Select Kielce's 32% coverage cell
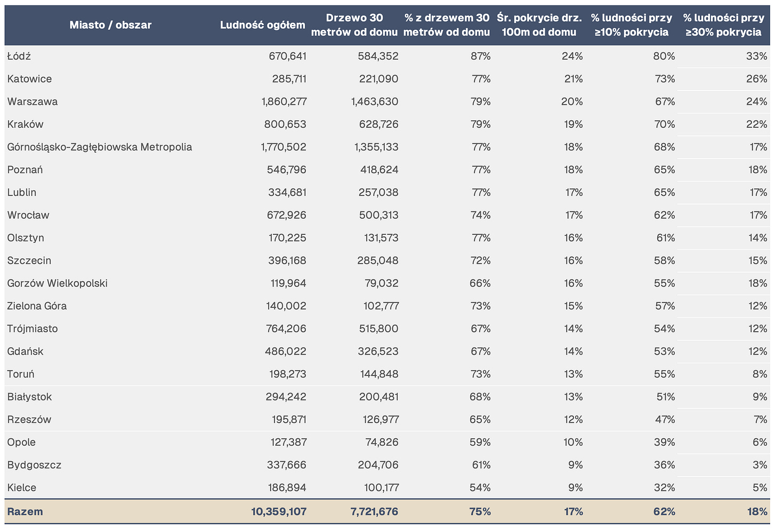The height and width of the screenshot is (532, 776). [x=665, y=488]
